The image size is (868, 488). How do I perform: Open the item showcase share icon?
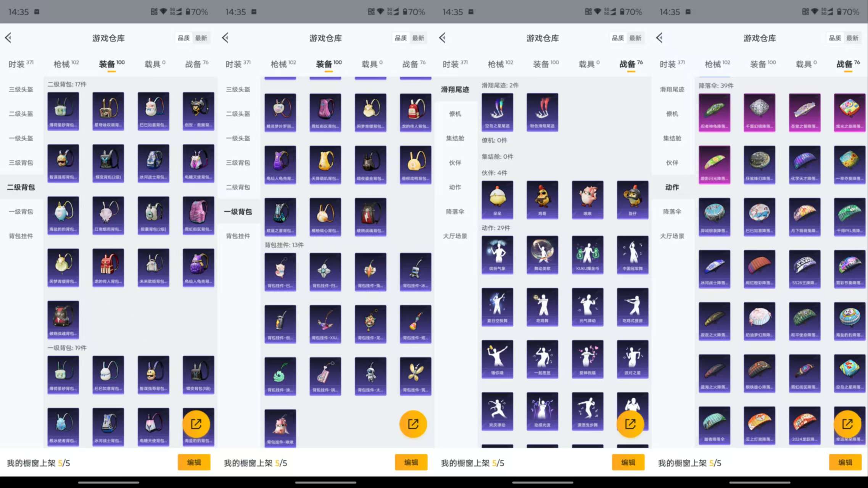[196, 424]
